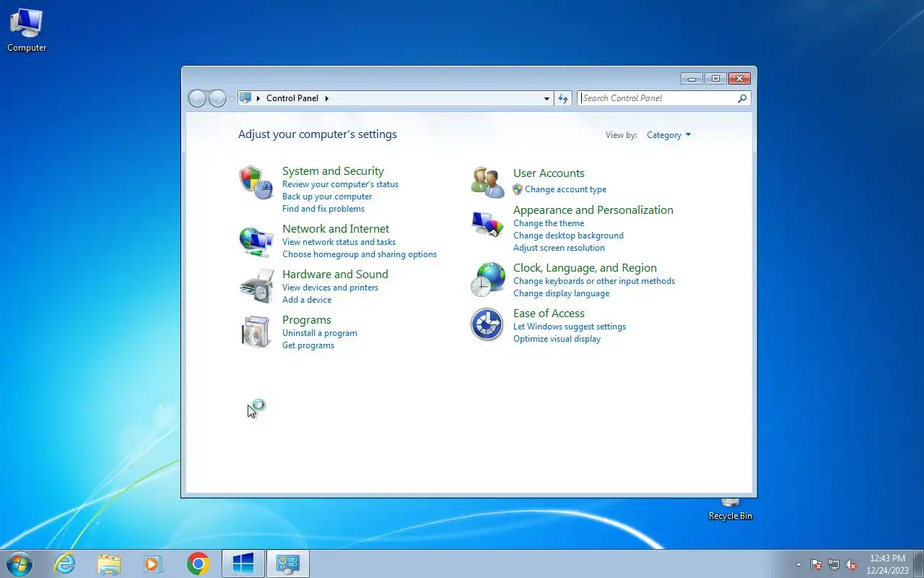The image size is (924, 578).
Task: Open the Programs heading link
Action: coord(307,320)
